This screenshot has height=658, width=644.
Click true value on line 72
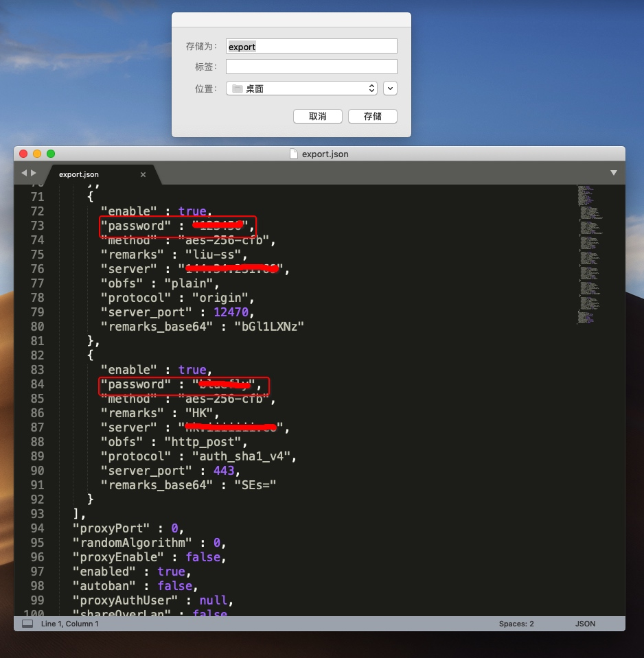[192, 211]
